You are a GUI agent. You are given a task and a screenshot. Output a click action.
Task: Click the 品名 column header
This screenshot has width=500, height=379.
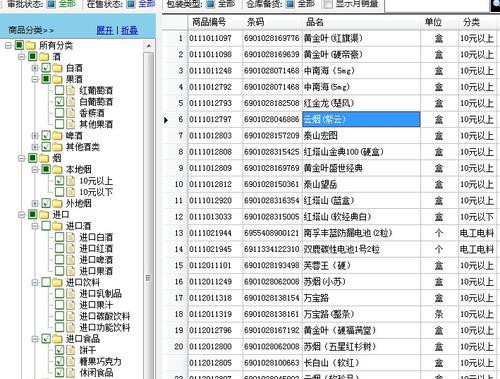tap(361, 22)
